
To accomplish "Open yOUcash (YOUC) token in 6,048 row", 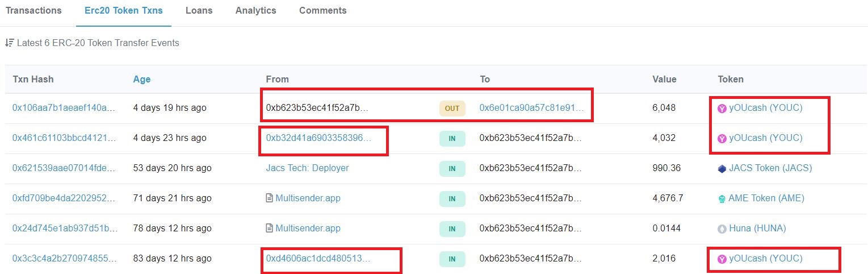I will [766, 107].
